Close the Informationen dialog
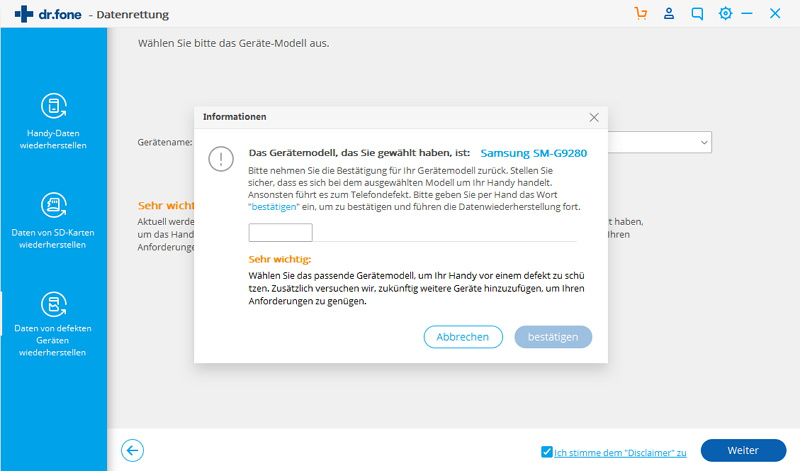Screen dimensions: 800x471 point(594,117)
